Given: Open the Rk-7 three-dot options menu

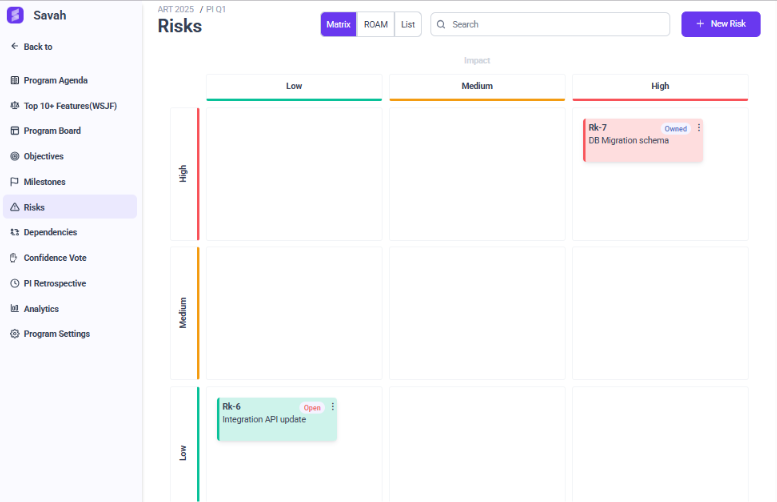Looking at the screenshot, I should click(699, 128).
